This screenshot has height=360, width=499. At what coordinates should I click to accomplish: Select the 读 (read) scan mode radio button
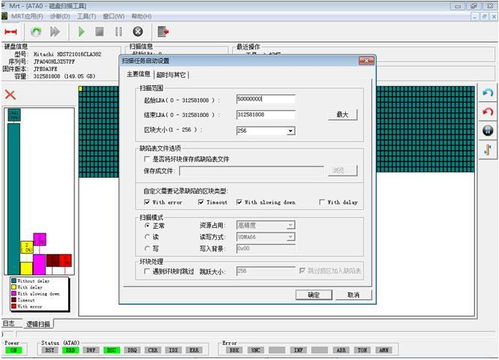click(147, 237)
